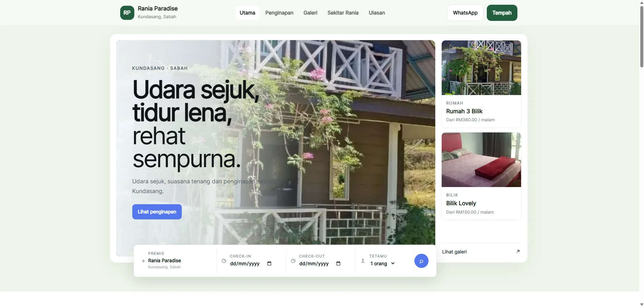Open the Check-in calendar picker icon

tap(269, 264)
